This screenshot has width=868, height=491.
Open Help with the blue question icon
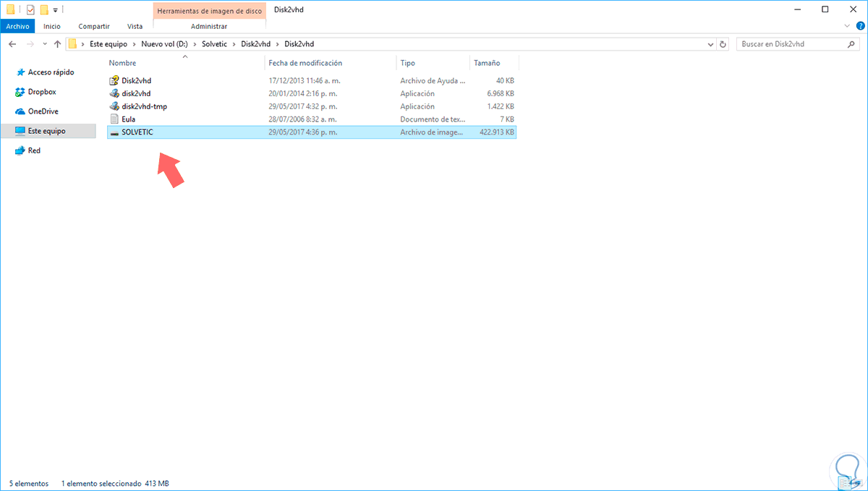[x=860, y=26]
